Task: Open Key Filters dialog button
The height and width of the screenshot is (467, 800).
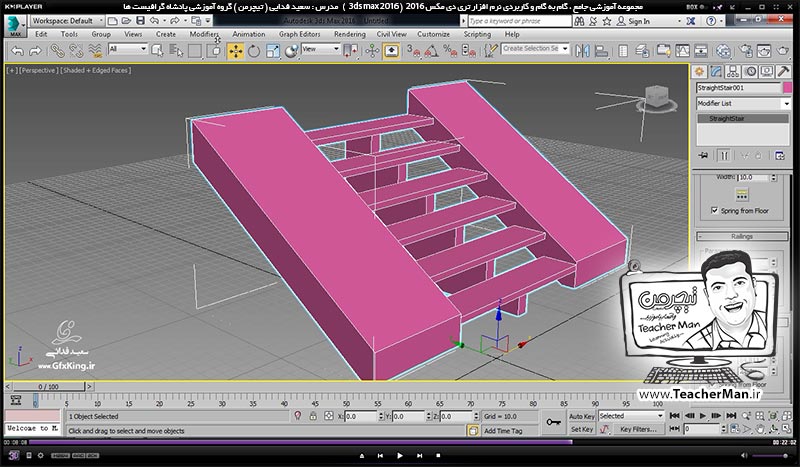Action: (x=638, y=429)
